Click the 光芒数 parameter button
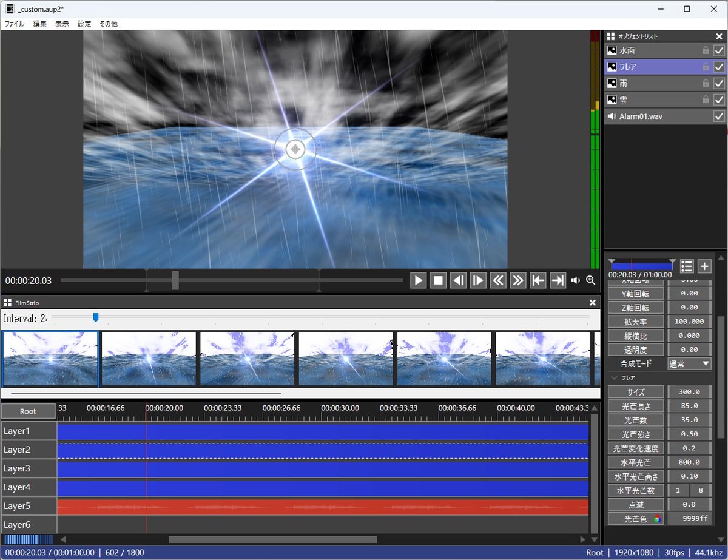The width and height of the screenshot is (728, 560). tap(636, 420)
